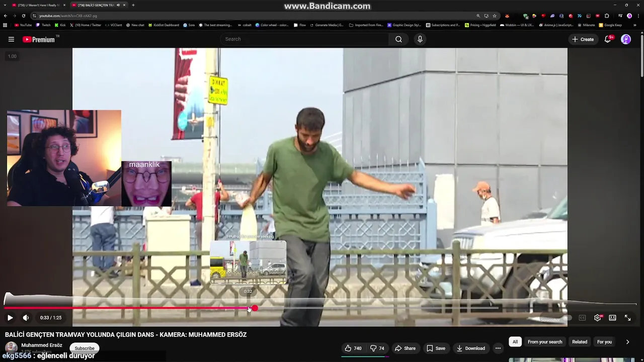
Task: Start voice search with the microphone
Action: pos(420,39)
